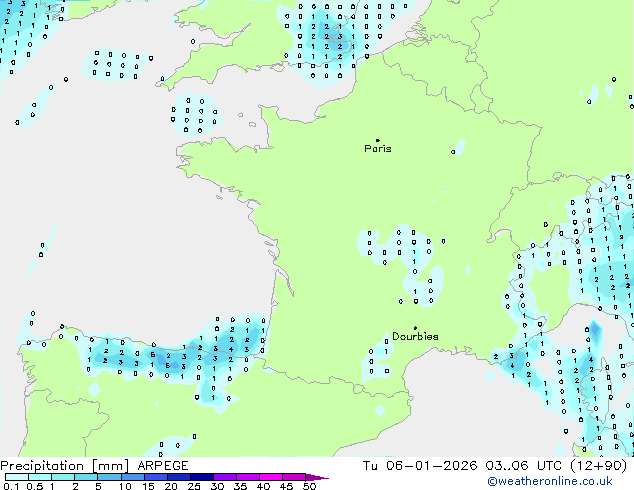
Task: Select the legend swatch between 2 and 5
Action: (x=86, y=477)
